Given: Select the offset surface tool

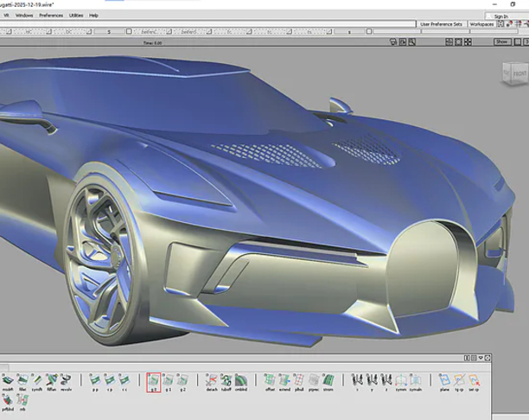Looking at the screenshot, I should (270, 380).
